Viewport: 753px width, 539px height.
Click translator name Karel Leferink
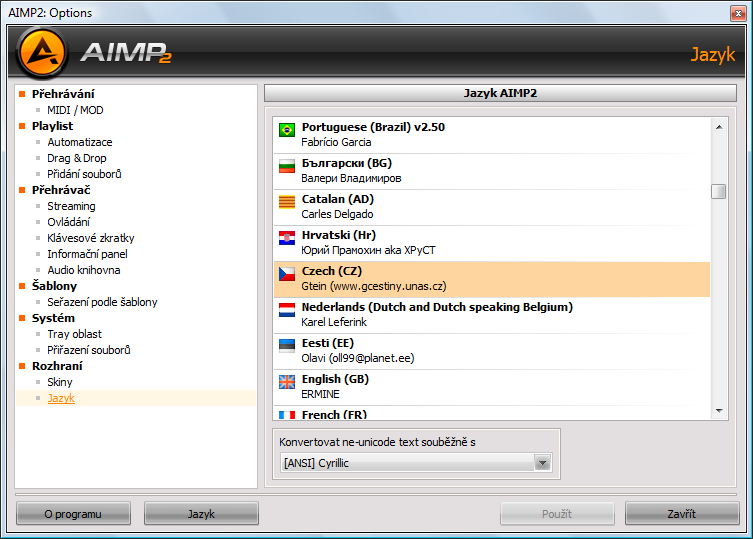point(334,322)
